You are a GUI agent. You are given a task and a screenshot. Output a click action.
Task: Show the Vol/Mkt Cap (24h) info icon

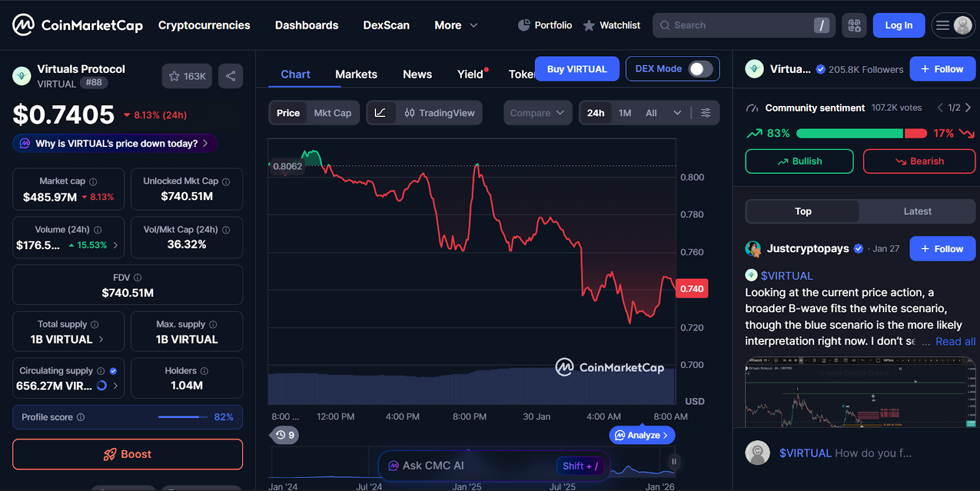point(226,230)
